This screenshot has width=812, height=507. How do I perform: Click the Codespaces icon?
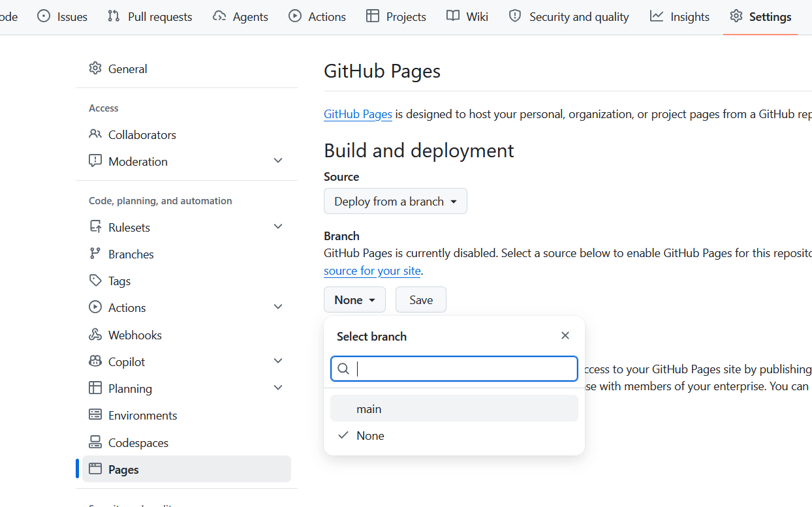[95, 442]
